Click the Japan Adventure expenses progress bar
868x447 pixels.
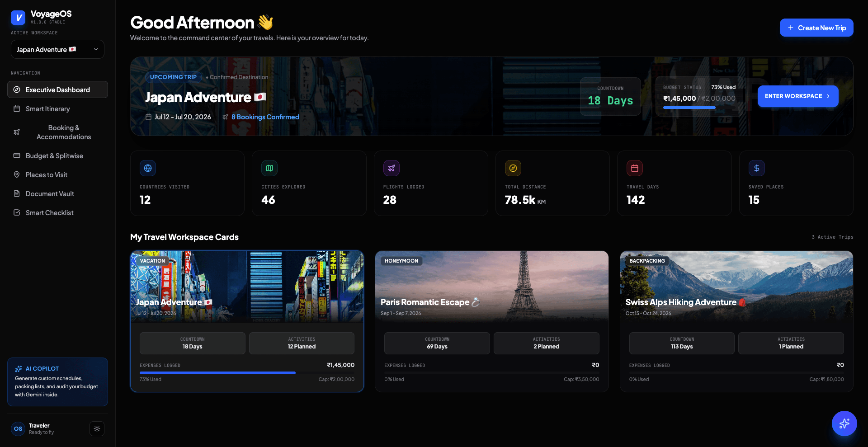[247, 373]
